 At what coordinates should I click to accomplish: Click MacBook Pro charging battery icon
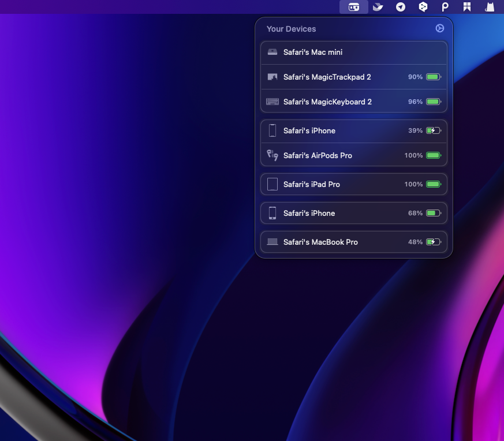point(434,242)
